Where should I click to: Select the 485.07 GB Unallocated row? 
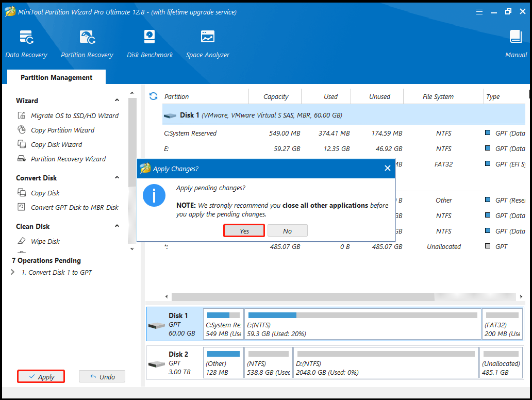click(344, 247)
